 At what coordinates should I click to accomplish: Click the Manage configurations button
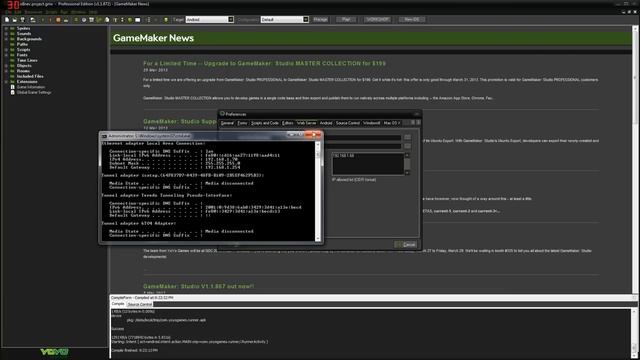point(320,20)
